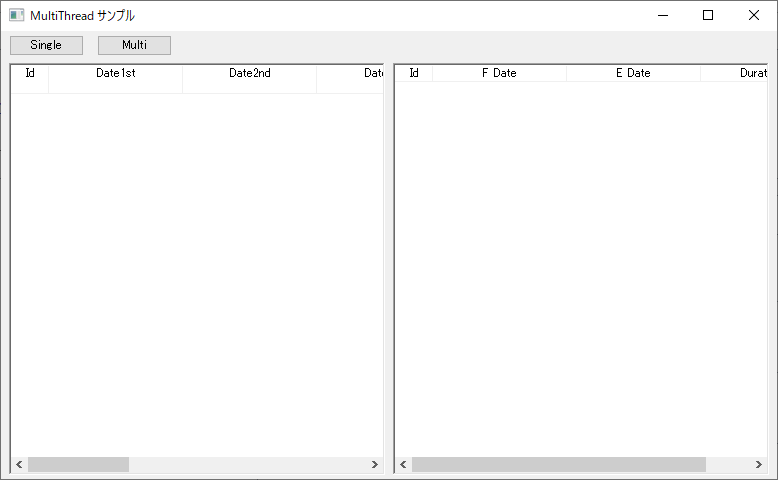Click empty track of left table's scrollbar
Viewport: 778px width, 480px height.
point(248,465)
